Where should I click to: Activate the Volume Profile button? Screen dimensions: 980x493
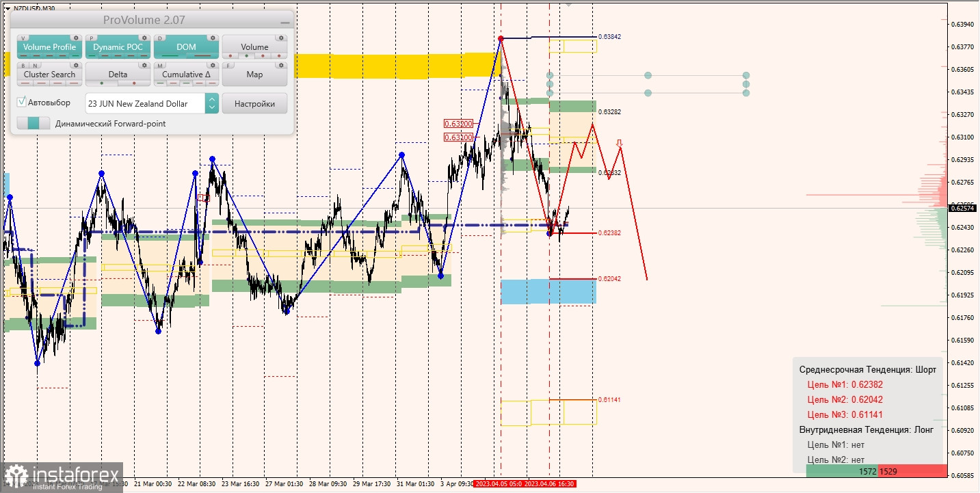[49, 46]
